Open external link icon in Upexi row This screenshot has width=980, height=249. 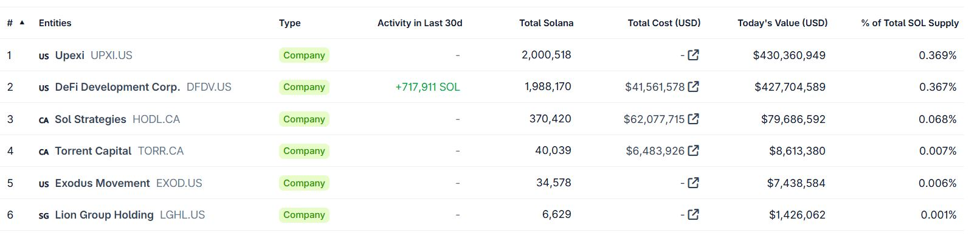tap(693, 55)
